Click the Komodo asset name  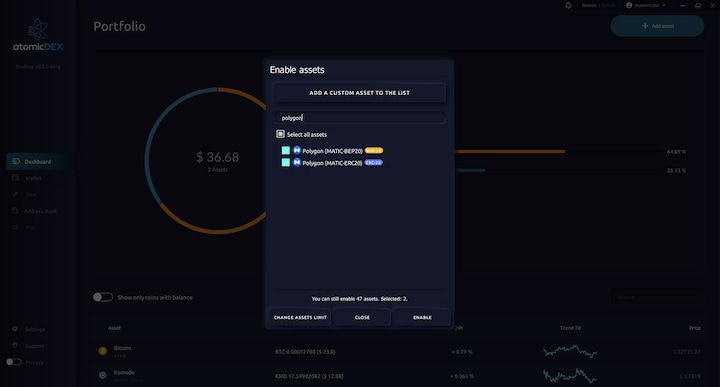click(124, 372)
